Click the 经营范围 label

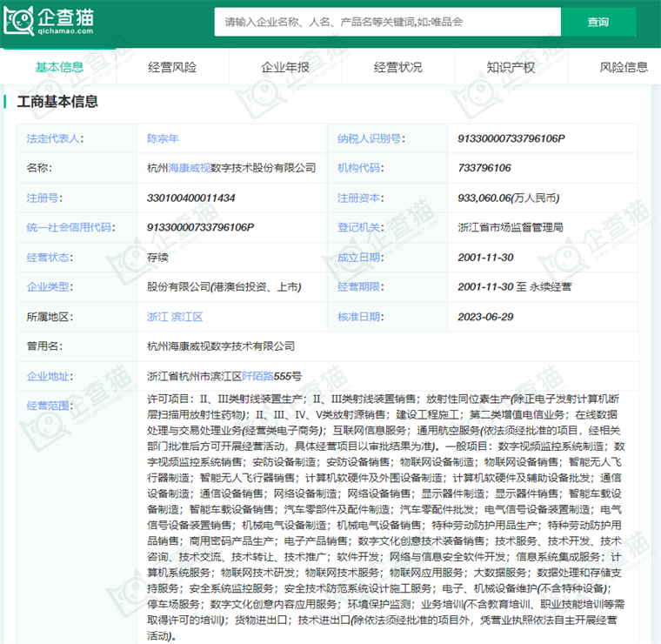(48, 406)
